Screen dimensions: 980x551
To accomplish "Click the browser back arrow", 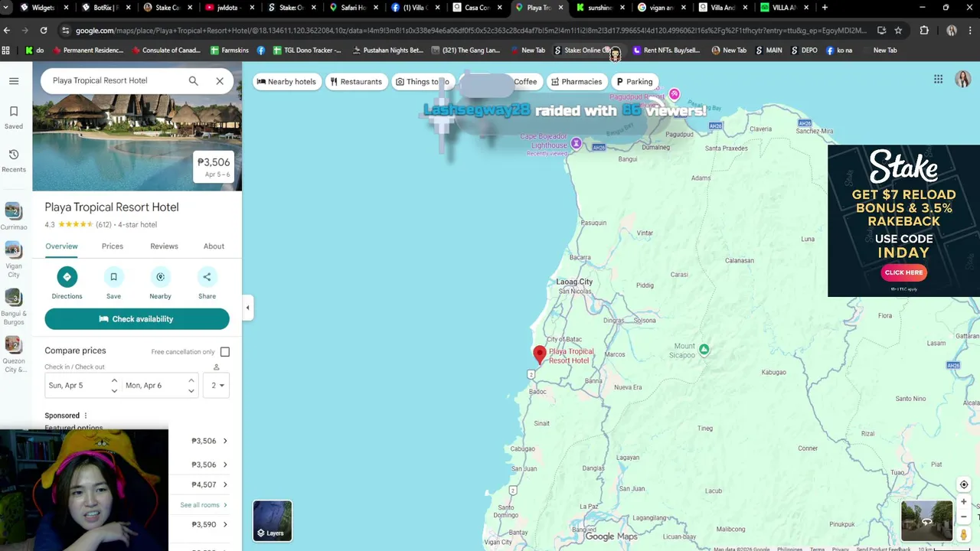I will [7, 31].
